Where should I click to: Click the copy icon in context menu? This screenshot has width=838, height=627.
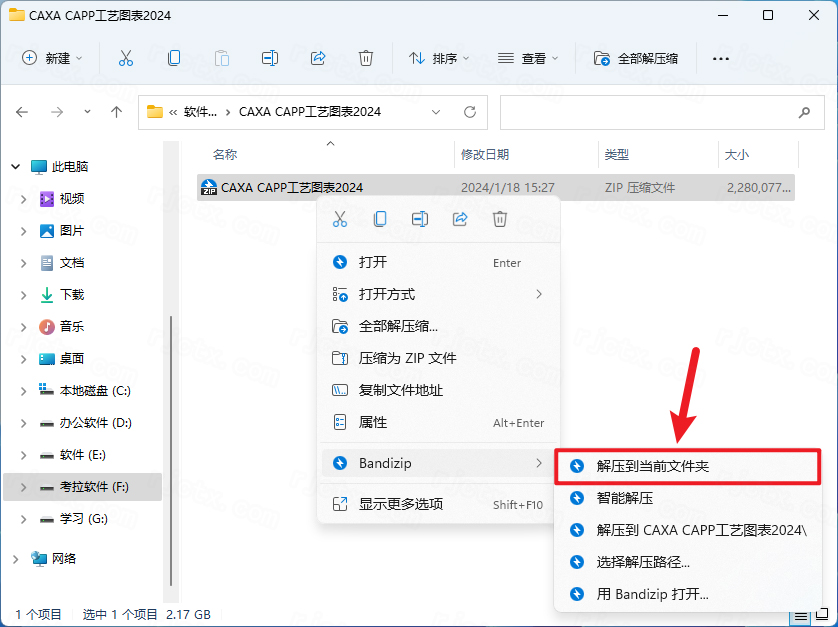point(380,219)
